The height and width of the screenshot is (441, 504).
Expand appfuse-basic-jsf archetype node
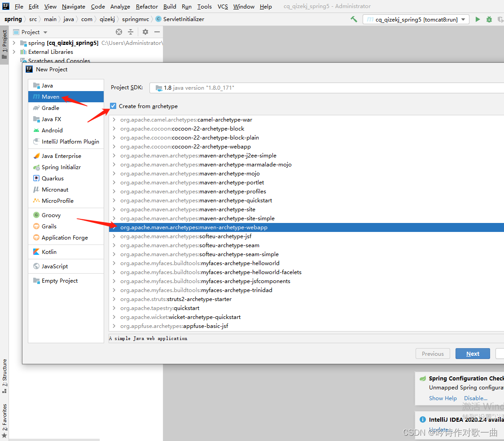[x=114, y=326]
